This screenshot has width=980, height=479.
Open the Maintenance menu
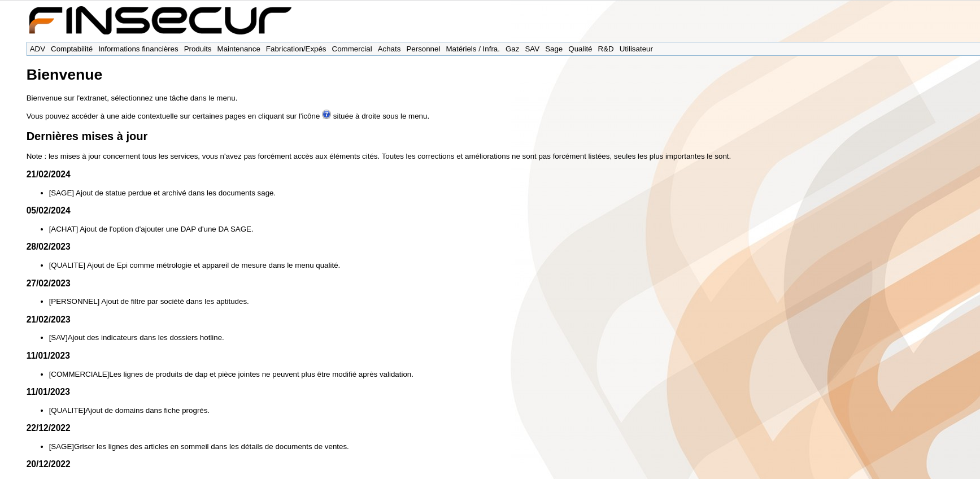pyautogui.click(x=238, y=49)
